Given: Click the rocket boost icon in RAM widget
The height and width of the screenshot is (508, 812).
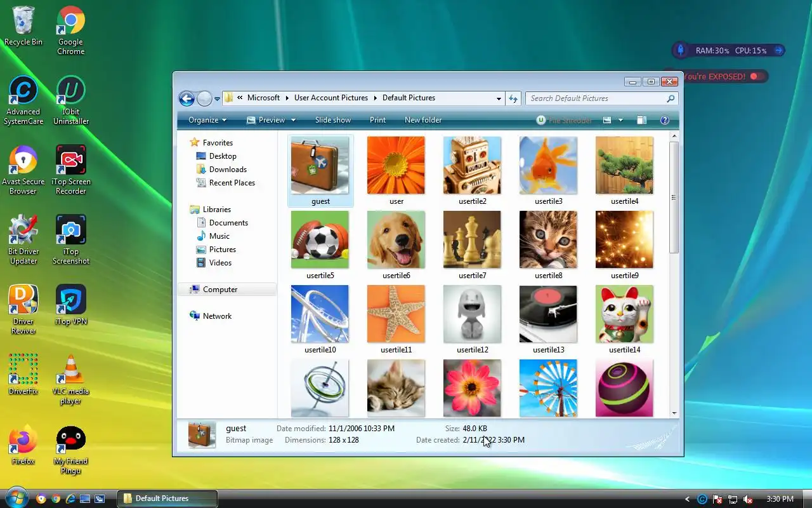Looking at the screenshot, I should [680, 50].
